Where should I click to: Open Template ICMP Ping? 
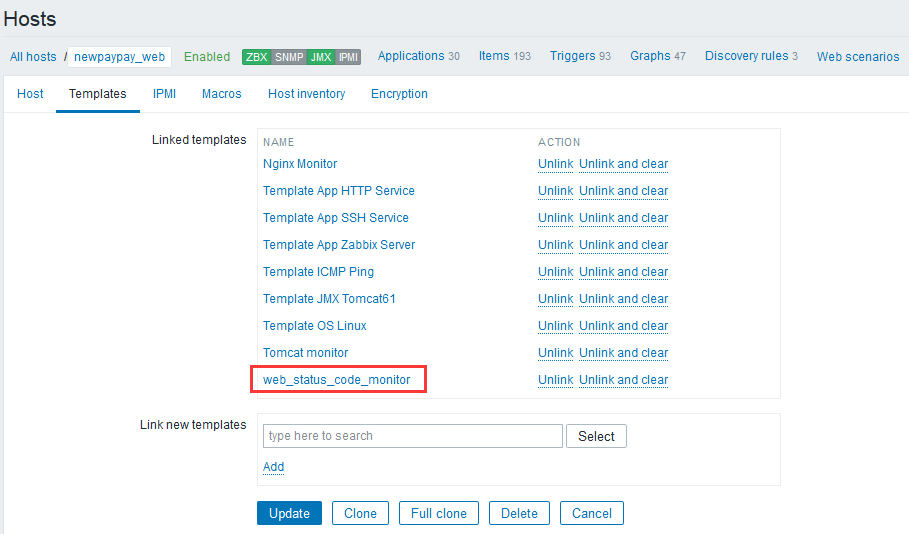click(x=318, y=272)
